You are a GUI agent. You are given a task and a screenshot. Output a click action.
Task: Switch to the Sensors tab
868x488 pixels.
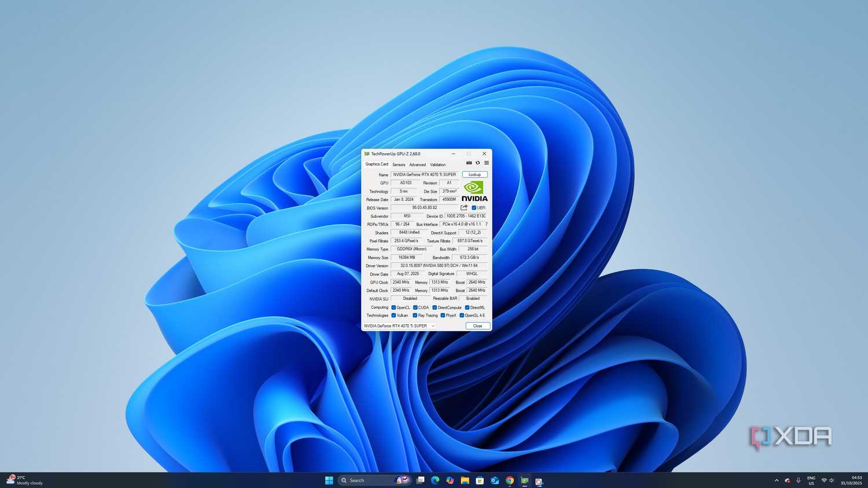point(399,164)
